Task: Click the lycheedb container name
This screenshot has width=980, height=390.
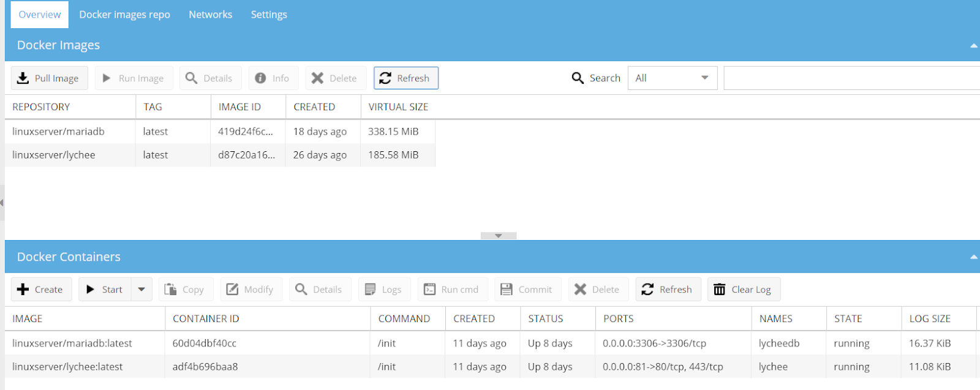Action: point(779,343)
